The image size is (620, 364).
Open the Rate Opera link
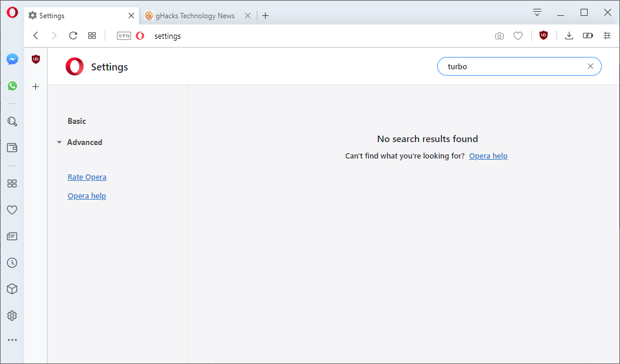[x=87, y=177]
